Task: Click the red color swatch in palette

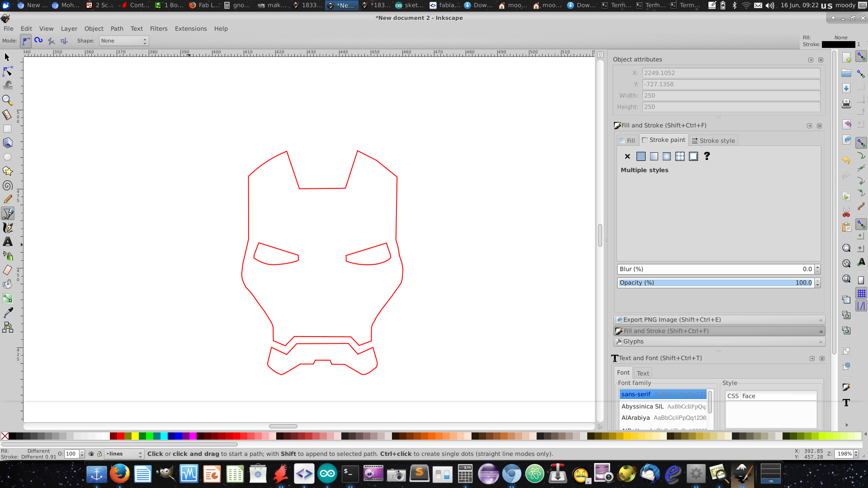Action: click(x=120, y=436)
